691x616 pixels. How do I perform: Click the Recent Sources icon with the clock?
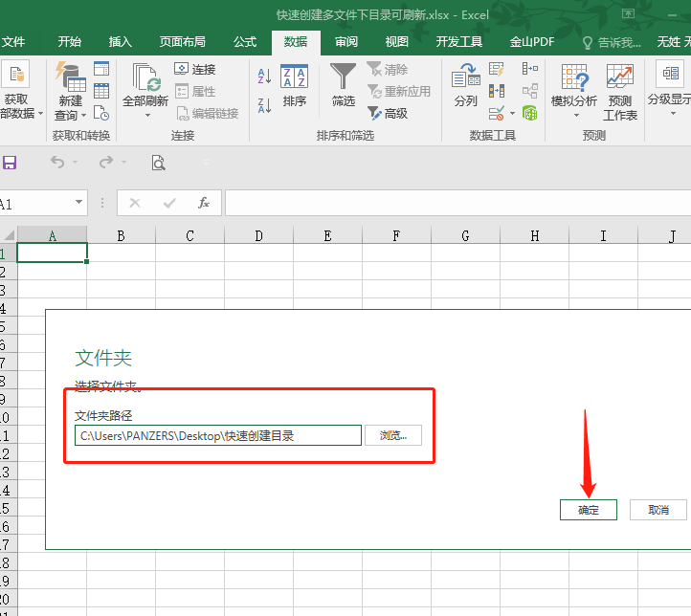click(x=101, y=113)
